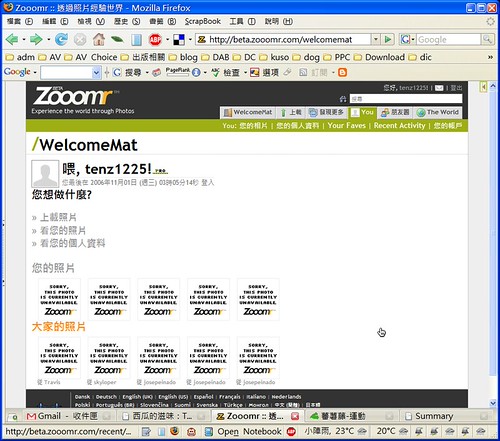
Task: Click the green Go arrow beside address bar
Action: (388, 40)
